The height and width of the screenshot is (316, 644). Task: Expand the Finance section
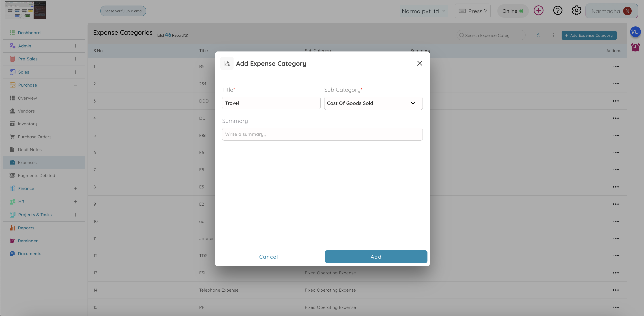(x=75, y=188)
